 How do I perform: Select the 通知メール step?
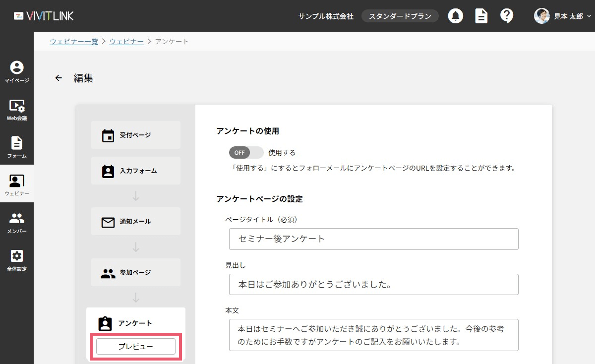pyautogui.click(x=136, y=221)
